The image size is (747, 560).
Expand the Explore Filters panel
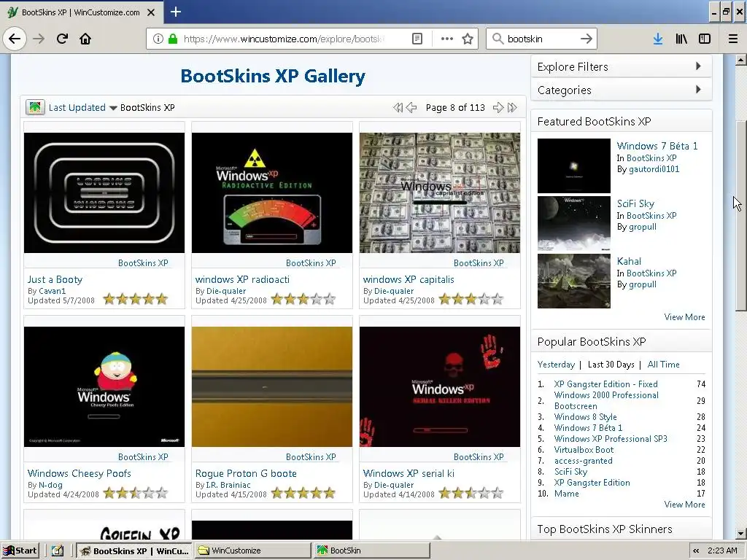coord(622,66)
